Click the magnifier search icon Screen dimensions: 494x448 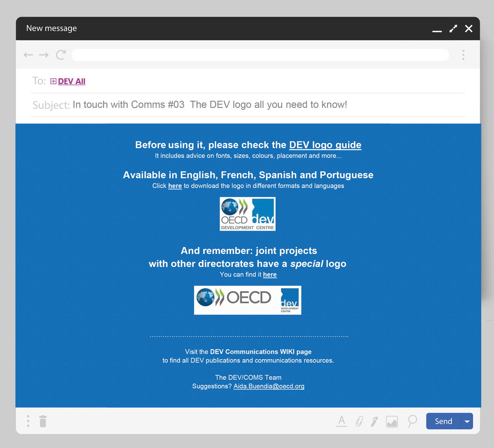click(412, 421)
